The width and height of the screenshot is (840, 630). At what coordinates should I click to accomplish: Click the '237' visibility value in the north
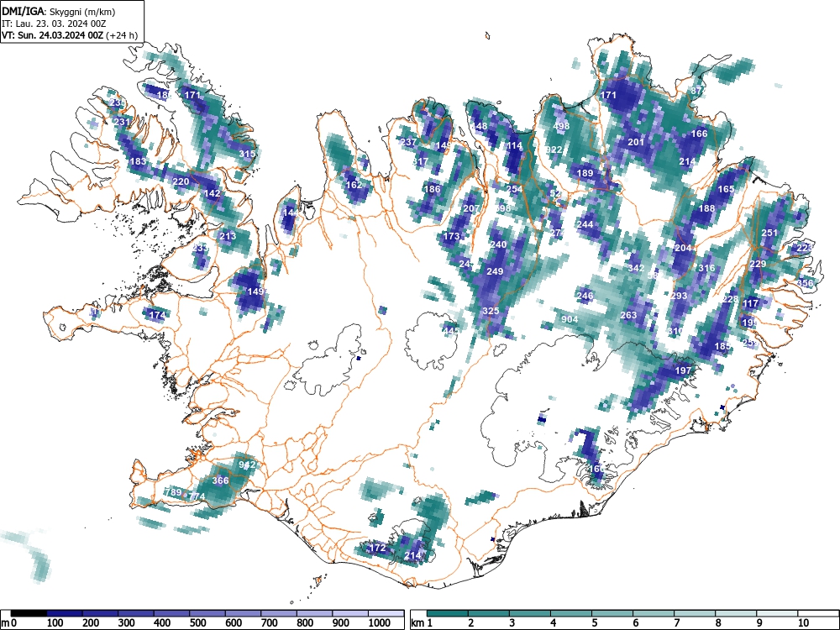pos(409,142)
